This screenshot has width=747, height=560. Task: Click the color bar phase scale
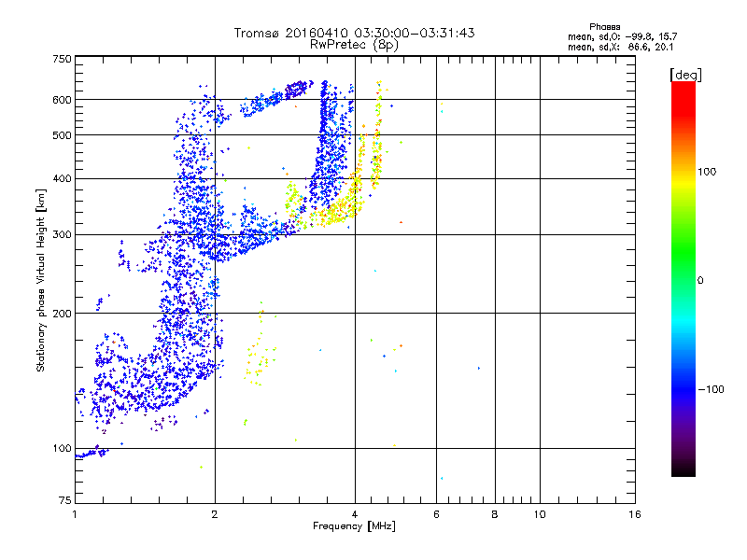click(x=684, y=278)
